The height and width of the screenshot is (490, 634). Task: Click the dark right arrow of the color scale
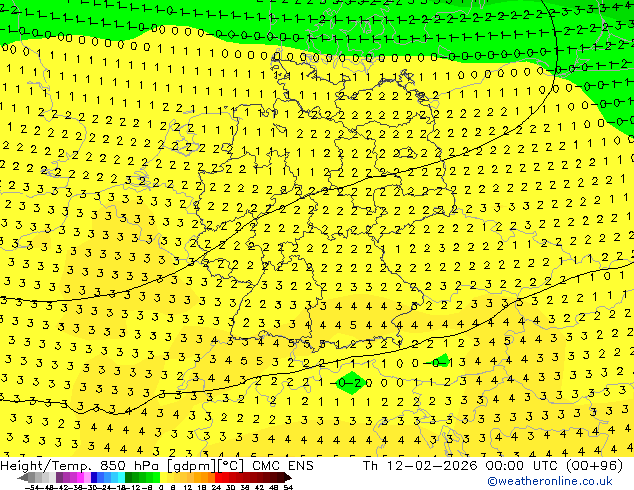pyautogui.click(x=287, y=477)
